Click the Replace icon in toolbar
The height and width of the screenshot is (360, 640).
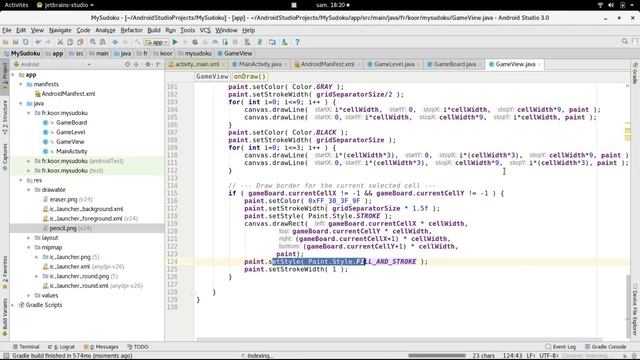click(103, 42)
